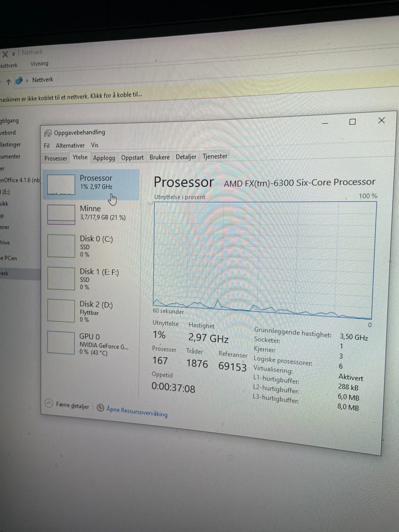Screen dimensions: 399x532
Task: Click the up arrow in Explorer window
Action: [x=8, y=82]
